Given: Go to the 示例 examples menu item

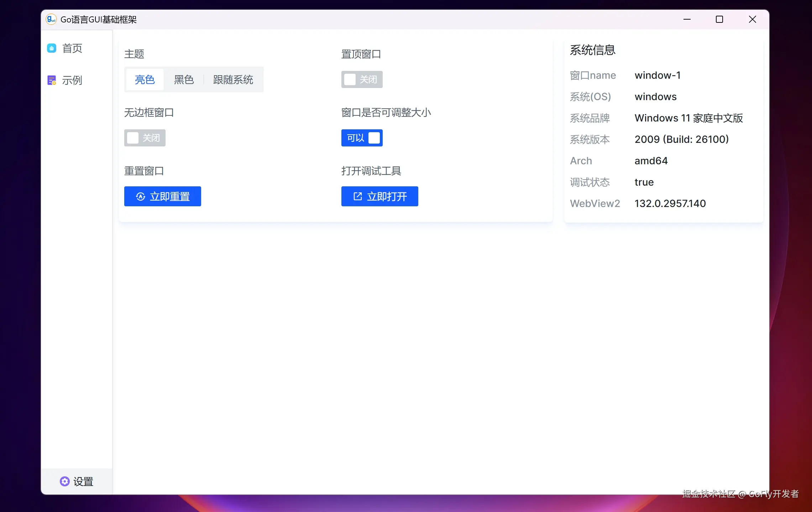Looking at the screenshot, I should tap(72, 81).
